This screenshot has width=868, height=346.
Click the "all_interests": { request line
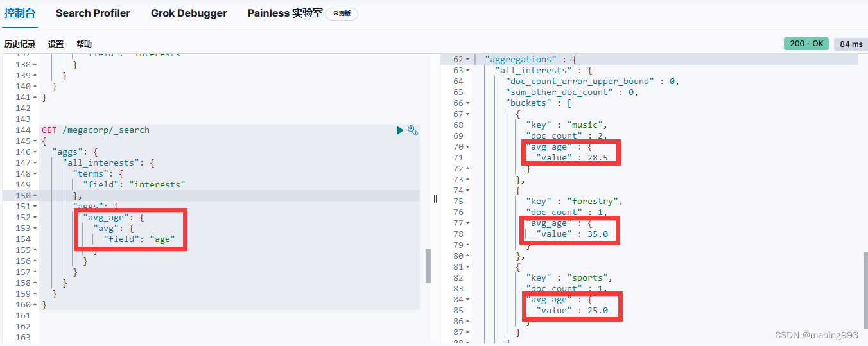pos(108,163)
